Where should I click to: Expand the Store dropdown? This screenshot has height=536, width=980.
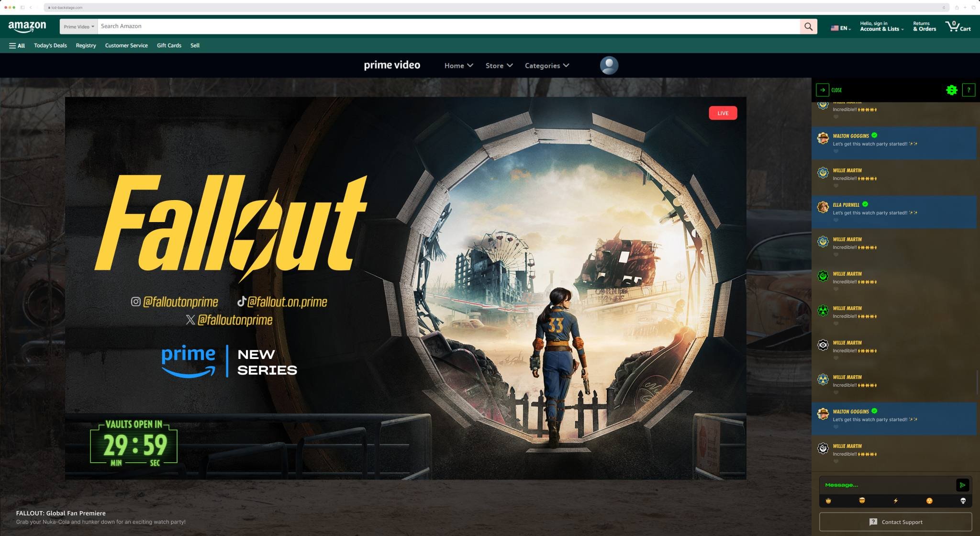[x=499, y=66]
